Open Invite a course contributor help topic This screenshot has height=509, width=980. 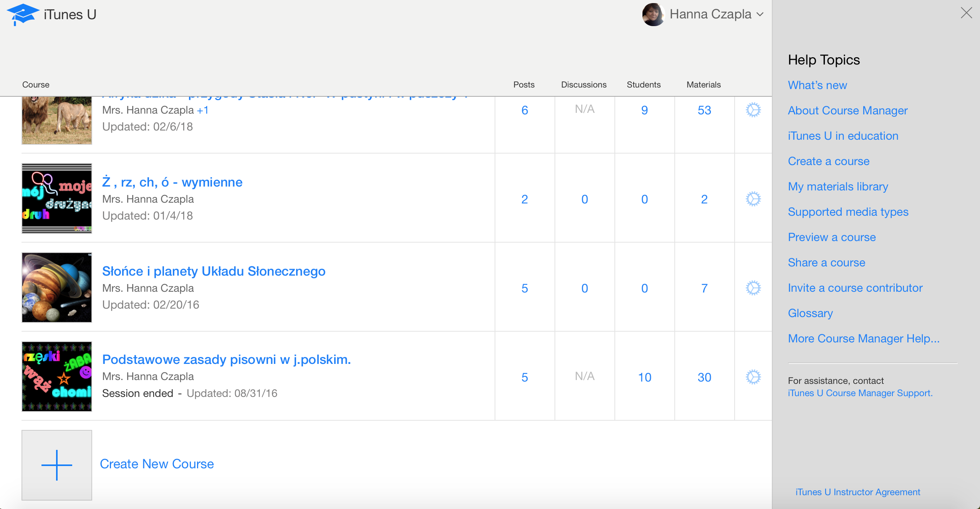coord(855,288)
